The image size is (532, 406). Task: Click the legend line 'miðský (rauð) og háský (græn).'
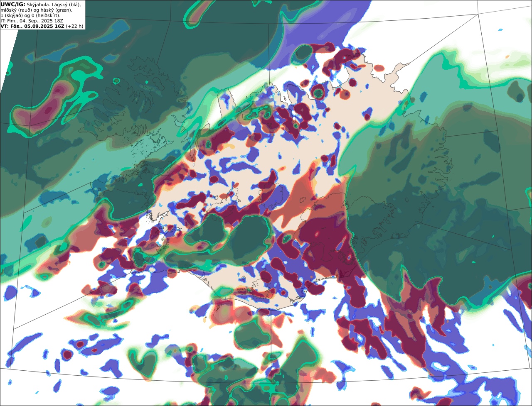pyautogui.click(x=36, y=10)
